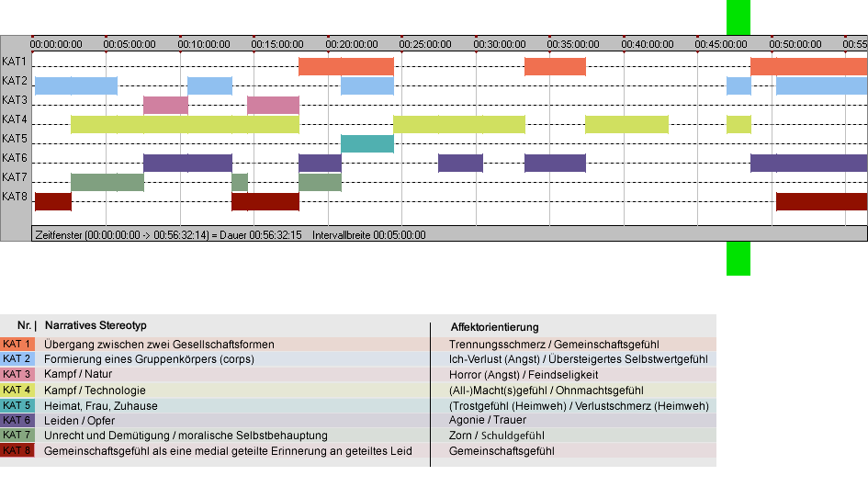Click the 00:05:00:00 time marker label
Viewport: 868px width, 487px height.
130,44
